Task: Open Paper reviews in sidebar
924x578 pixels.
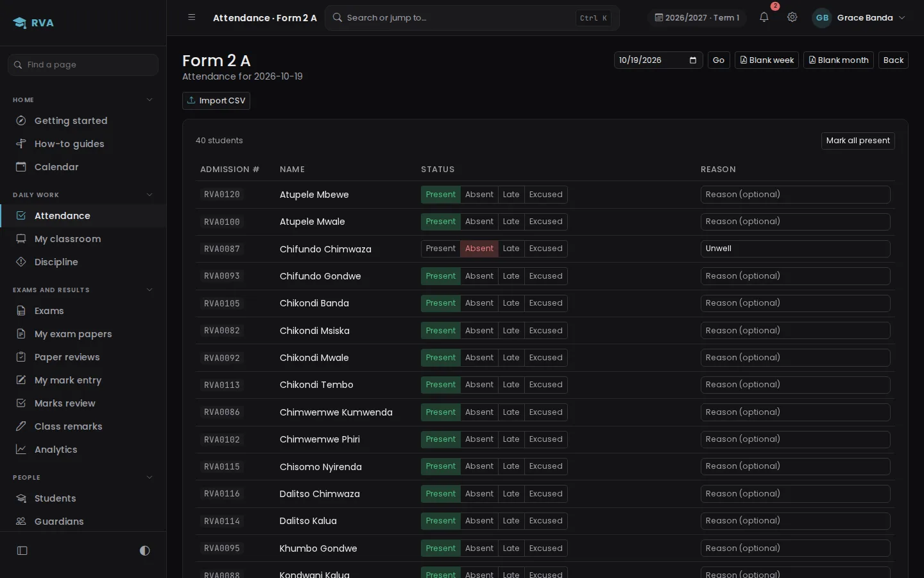Action: click(x=83, y=357)
